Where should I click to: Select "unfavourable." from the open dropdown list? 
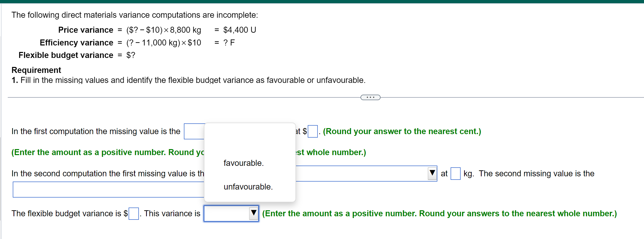(248, 187)
